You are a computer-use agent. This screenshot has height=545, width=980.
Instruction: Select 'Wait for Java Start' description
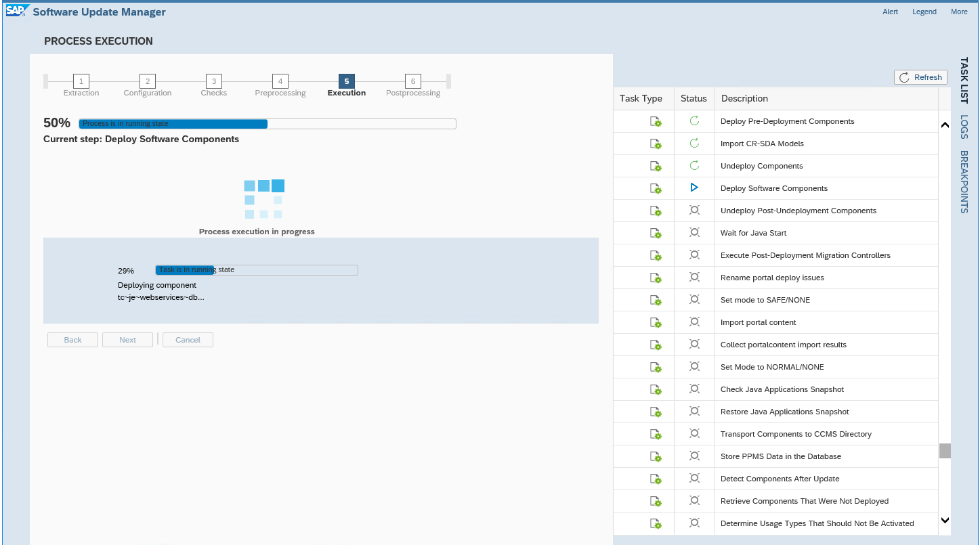[x=754, y=233]
